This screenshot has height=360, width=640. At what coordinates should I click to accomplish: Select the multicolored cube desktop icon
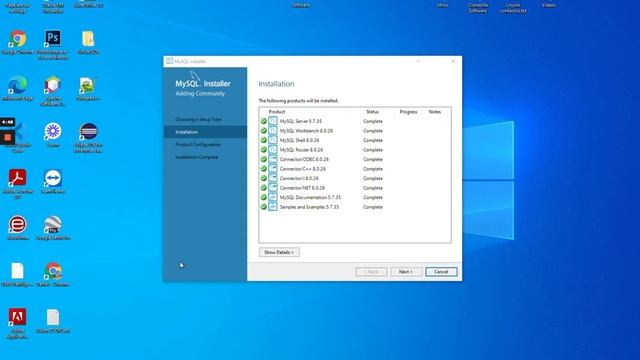pos(53,85)
